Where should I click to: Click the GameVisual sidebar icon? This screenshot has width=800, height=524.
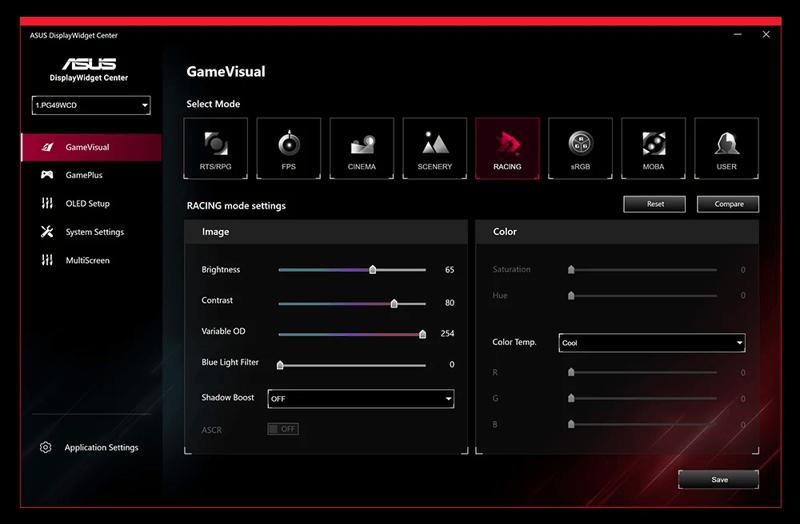click(x=47, y=147)
